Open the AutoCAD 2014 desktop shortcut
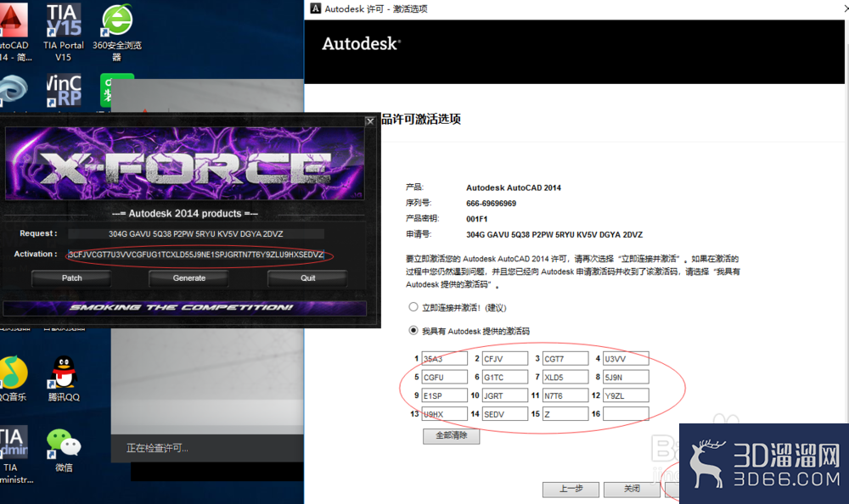 14,31
